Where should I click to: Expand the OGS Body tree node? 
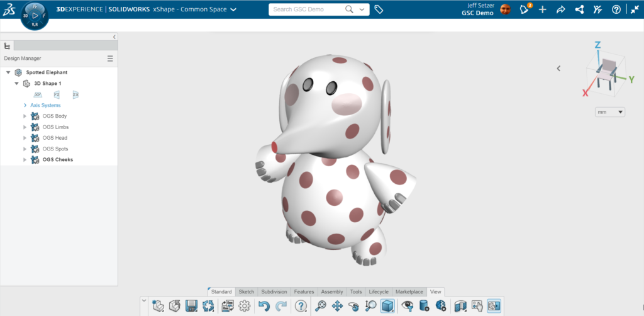(x=25, y=116)
